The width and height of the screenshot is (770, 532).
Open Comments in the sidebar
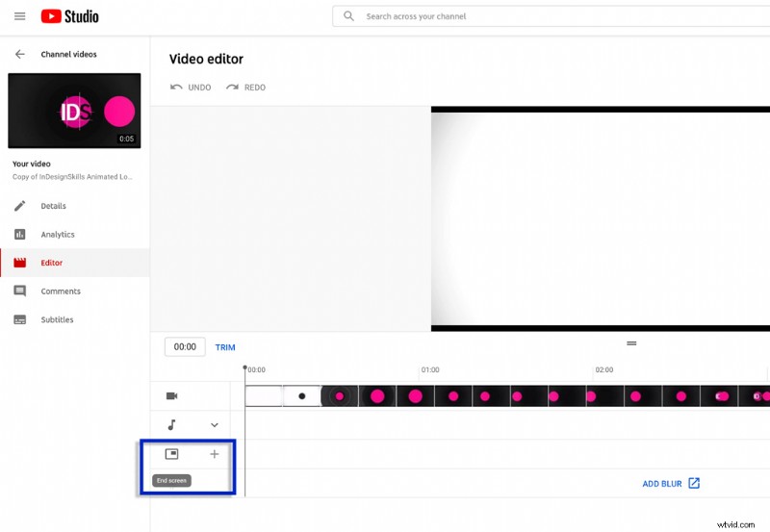click(x=75, y=291)
